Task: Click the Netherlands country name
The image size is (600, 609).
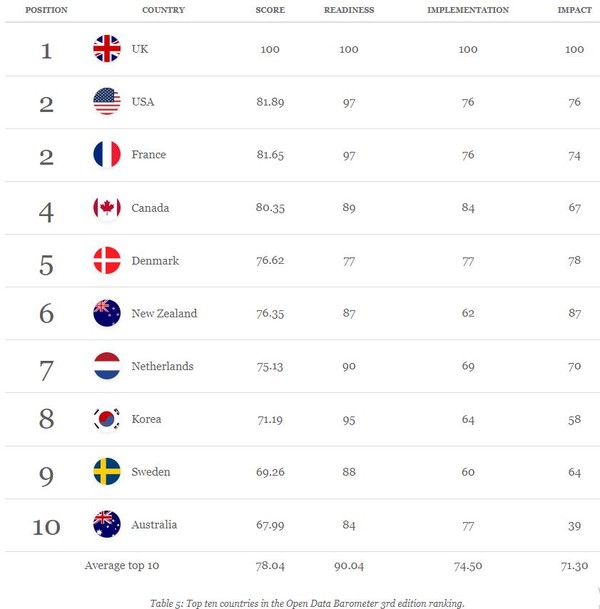Action: (162, 366)
